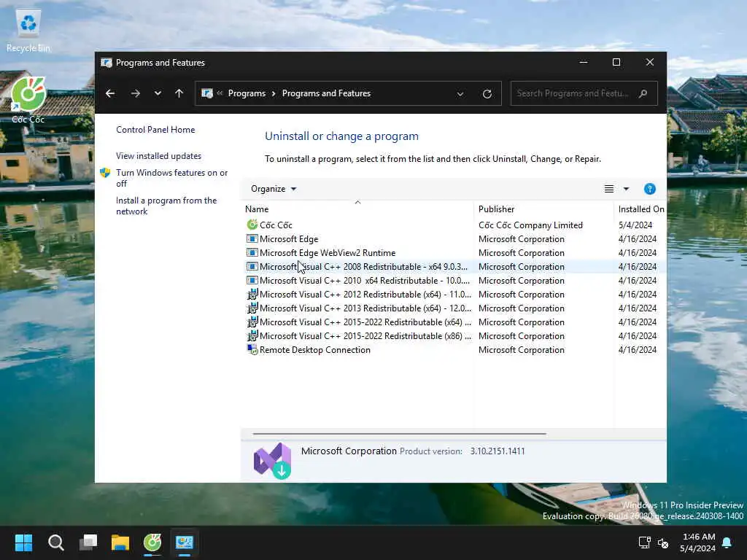
Task: Go up one level with up arrow
Action: pos(179,93)
